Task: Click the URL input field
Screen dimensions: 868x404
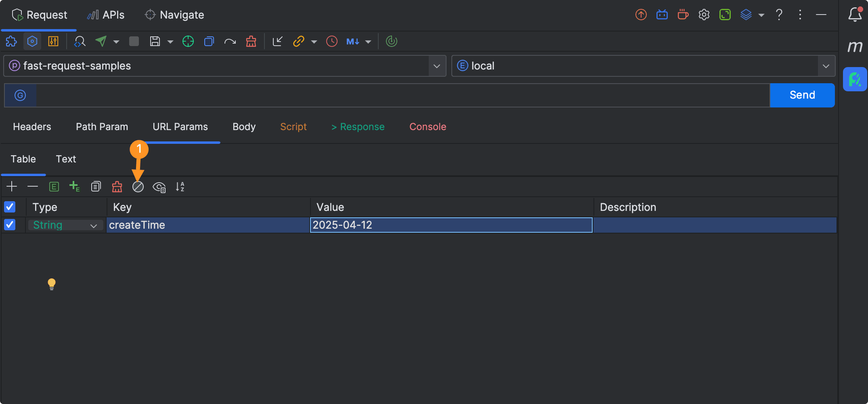Action: (x=402, y=95)
